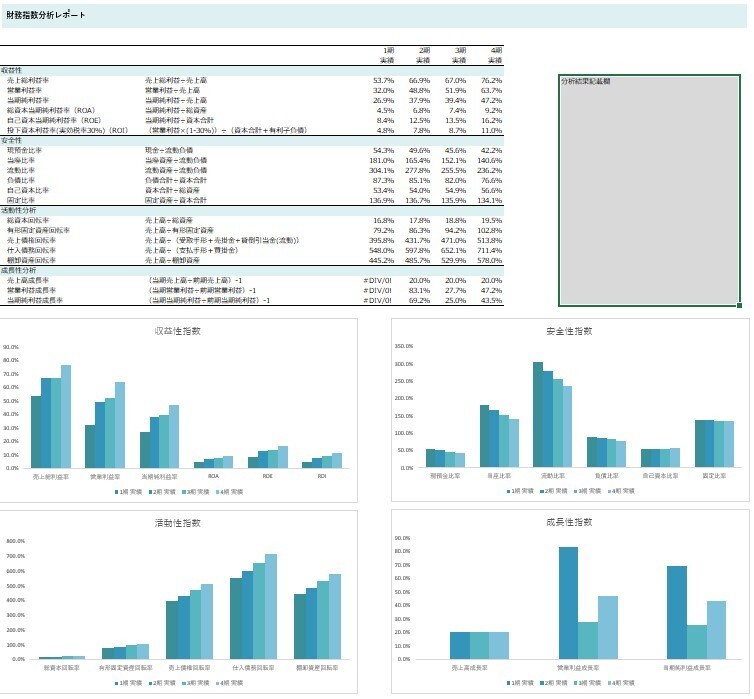The height and width of the screenshot is (699, 754).
Task: Click the tallest 営業利益成長率 bar in 成長性指数 chart
Action: tap(568, 603)
